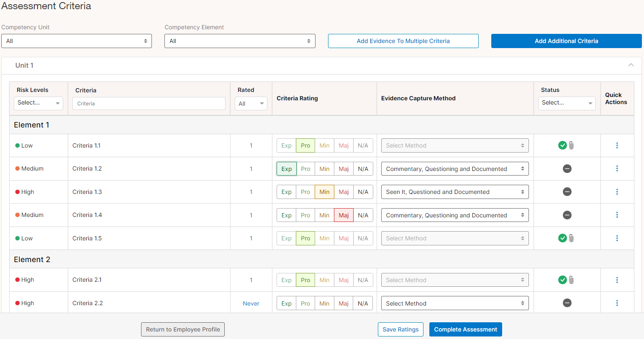Open three-dot quick actions for Criteria 1.4
This screenshot has width=644, height=339.
click(617, 215)
